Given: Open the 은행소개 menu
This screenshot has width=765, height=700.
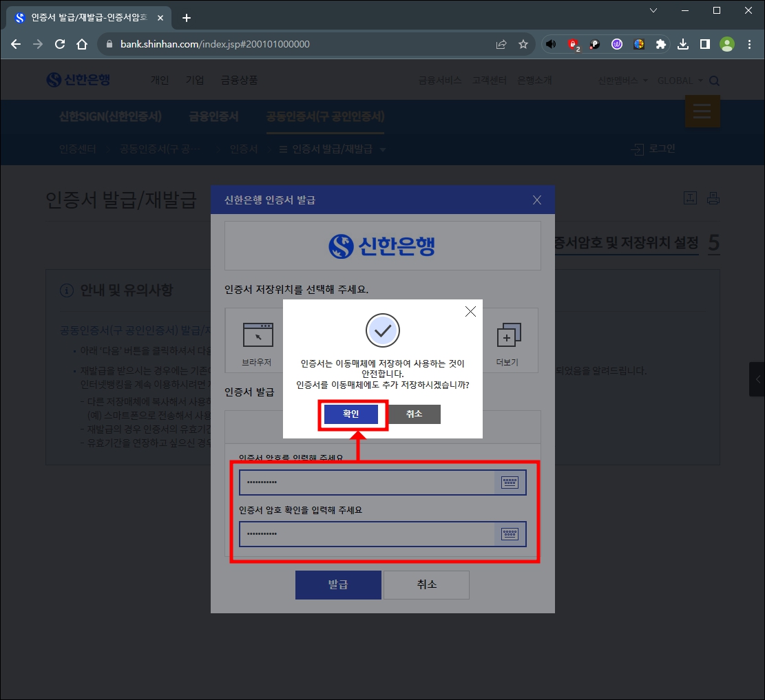Looking at the screenshot, I should pos(534,80).
